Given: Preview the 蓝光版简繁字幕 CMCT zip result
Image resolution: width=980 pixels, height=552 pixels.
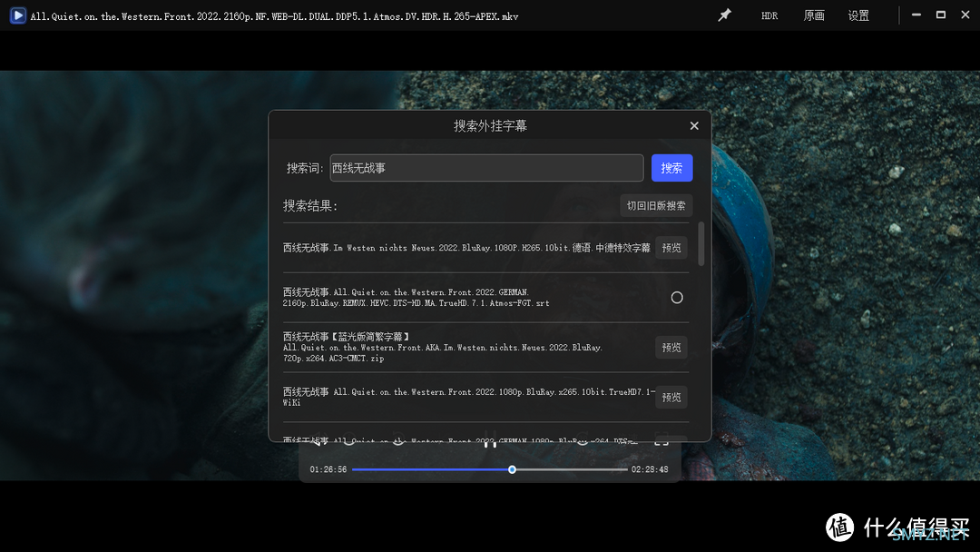Looking at the screenshot, I should (671, 348).
